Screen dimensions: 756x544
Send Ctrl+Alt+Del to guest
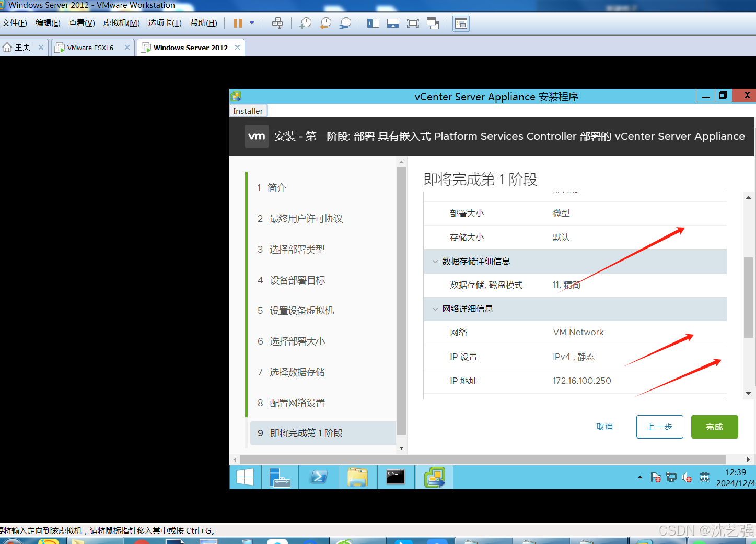(277, 23)
